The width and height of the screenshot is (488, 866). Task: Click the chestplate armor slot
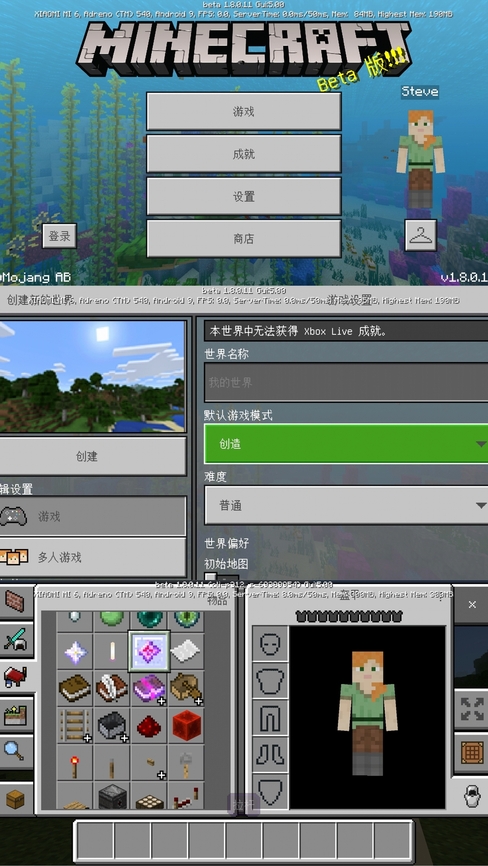click(x=270, y=681)
